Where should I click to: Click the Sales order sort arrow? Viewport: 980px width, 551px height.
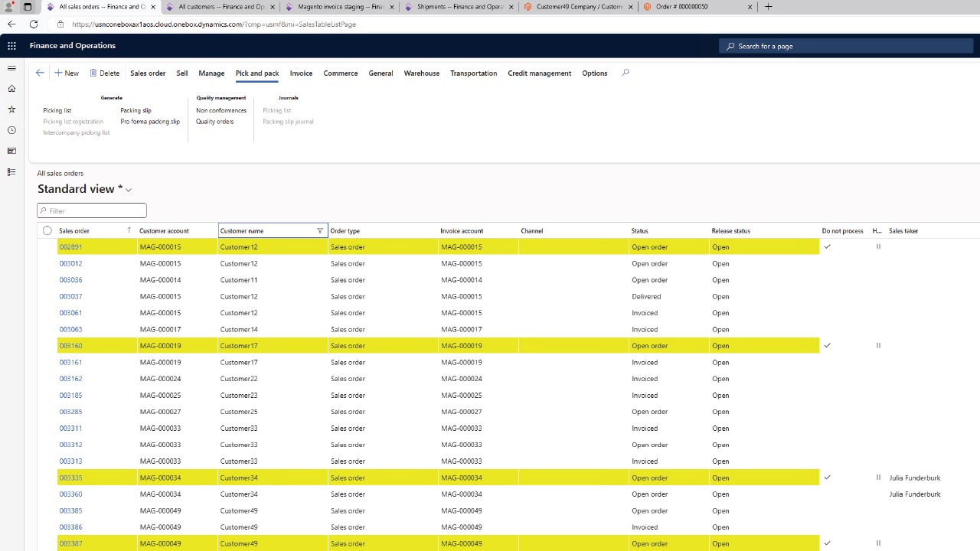click(129, 230)
